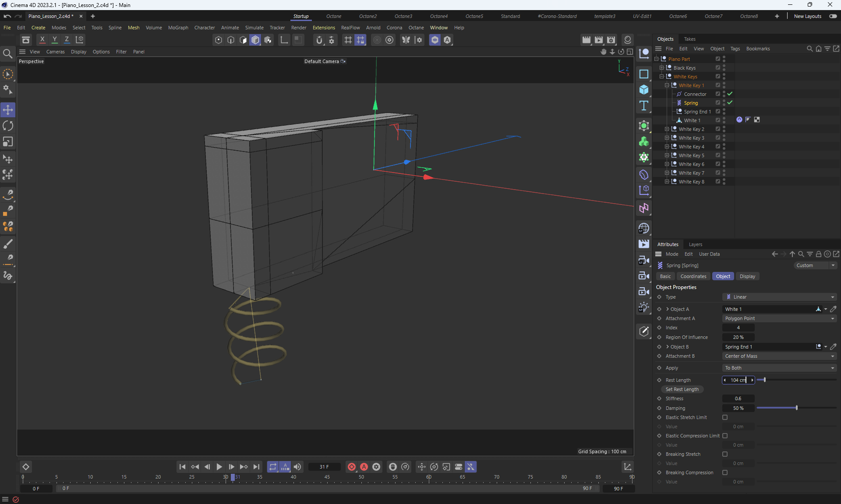
Task: Click the red Record Active Objects button
Action: tap(351, 467)
